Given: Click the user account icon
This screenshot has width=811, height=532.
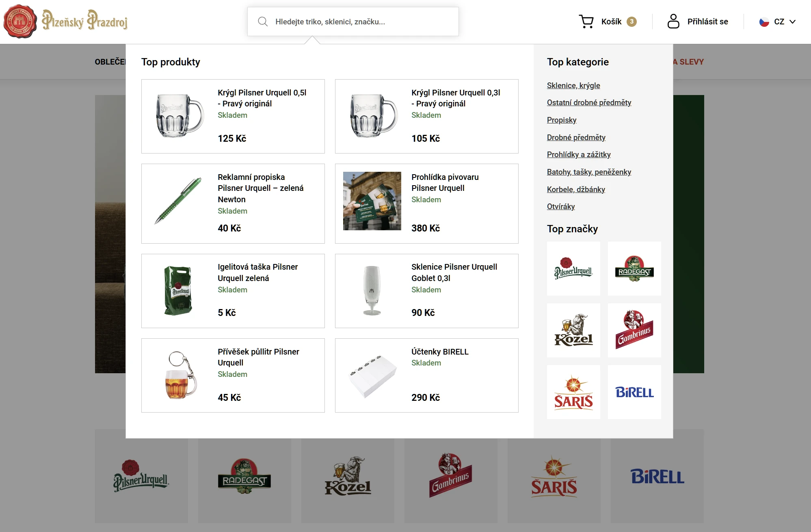Looking at the screenshot, I should pyautogui.click(x=673, y=22).
